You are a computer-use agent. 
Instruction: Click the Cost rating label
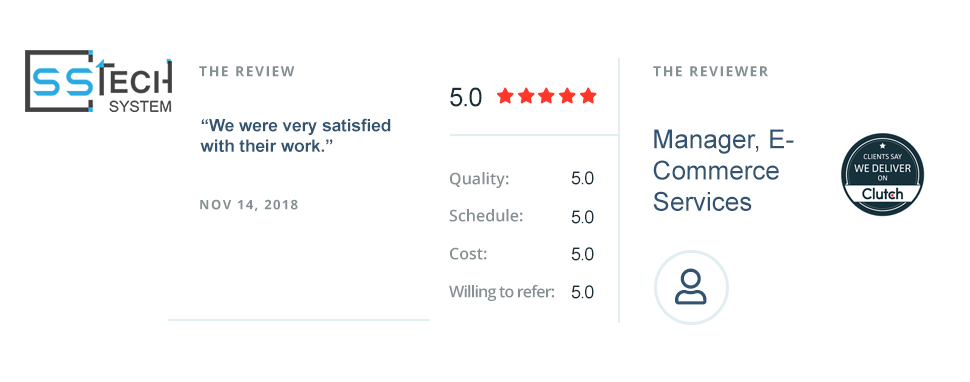(468, 254)
